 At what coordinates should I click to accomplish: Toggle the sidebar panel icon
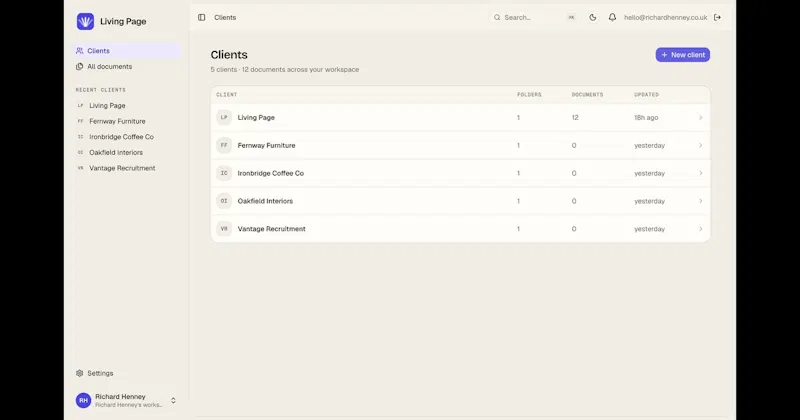202,17
